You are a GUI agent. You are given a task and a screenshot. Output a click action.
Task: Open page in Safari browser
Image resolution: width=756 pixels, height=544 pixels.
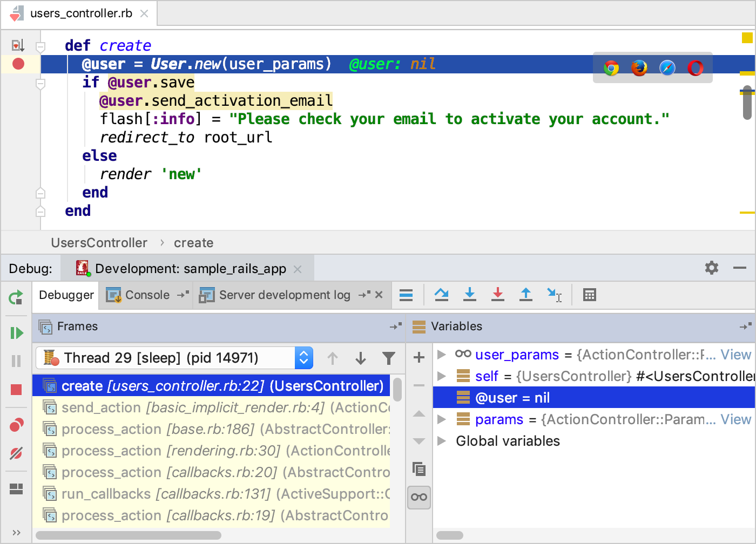[667, 68]
